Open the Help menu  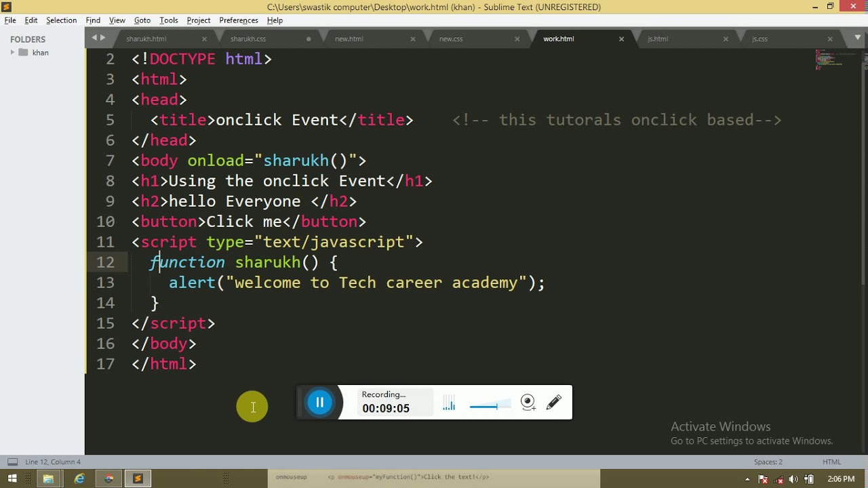pos(275,20)
